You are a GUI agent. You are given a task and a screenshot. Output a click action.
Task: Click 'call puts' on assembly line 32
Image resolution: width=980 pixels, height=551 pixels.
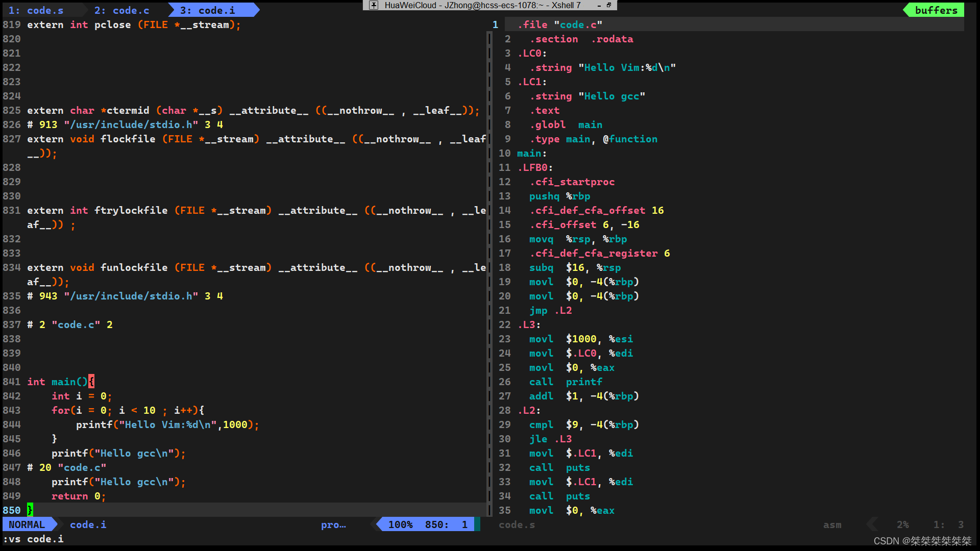click(560, 467)
